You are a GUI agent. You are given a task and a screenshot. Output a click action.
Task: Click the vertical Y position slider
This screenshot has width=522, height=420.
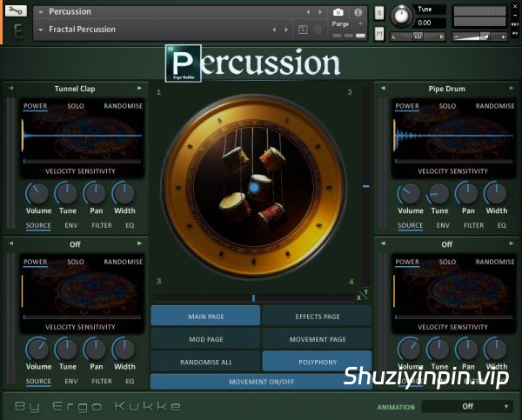pyautogui.click(x=365, y=186)
